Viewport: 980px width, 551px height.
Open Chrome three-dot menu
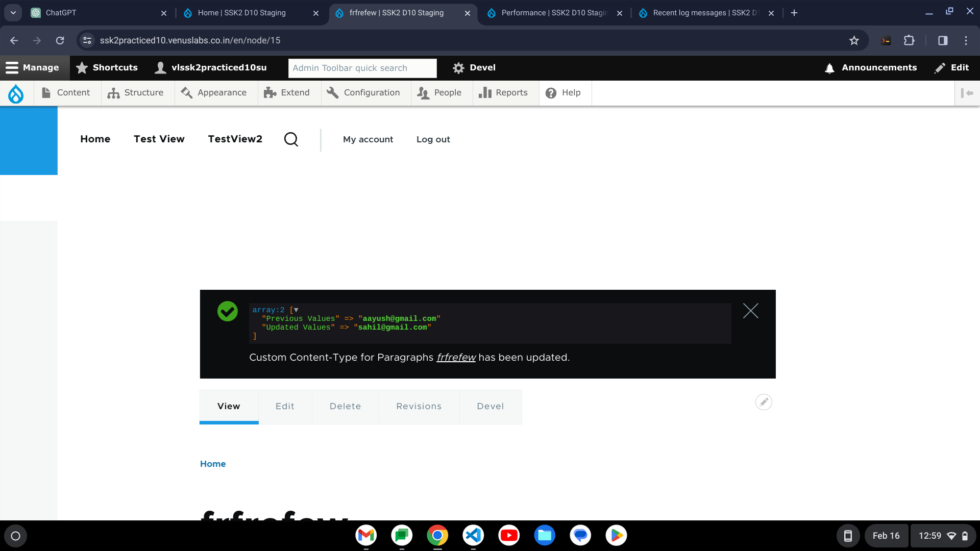click(x=966, y=40)
